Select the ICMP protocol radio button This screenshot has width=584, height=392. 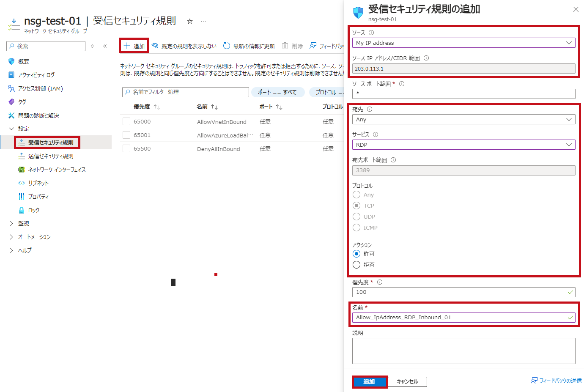click(356, 228)
